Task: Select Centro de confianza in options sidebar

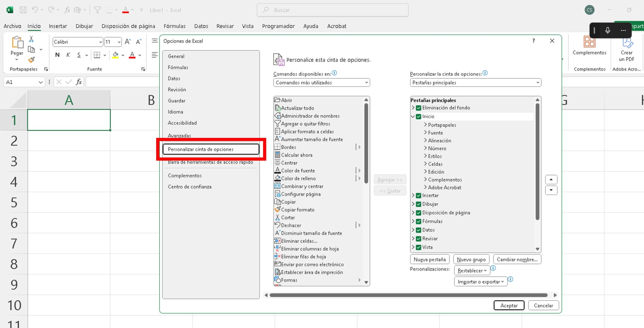Action: 190,187
